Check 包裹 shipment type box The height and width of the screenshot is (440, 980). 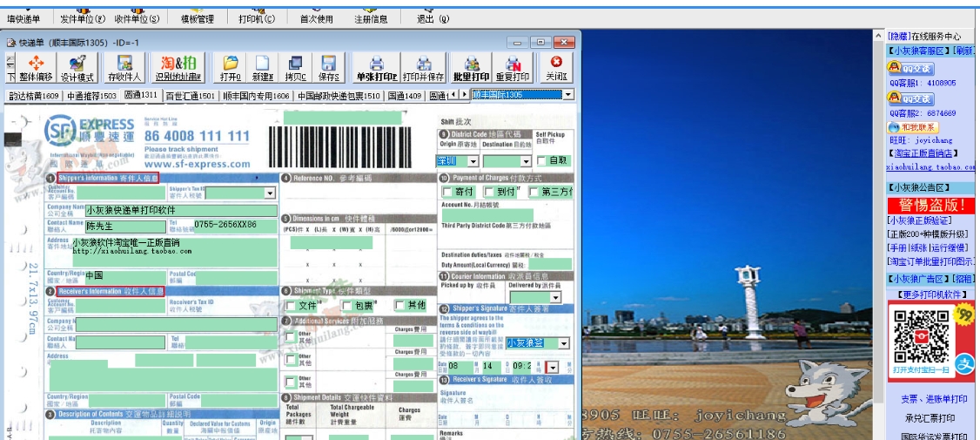pyautogui.click(x=347, y=306)
